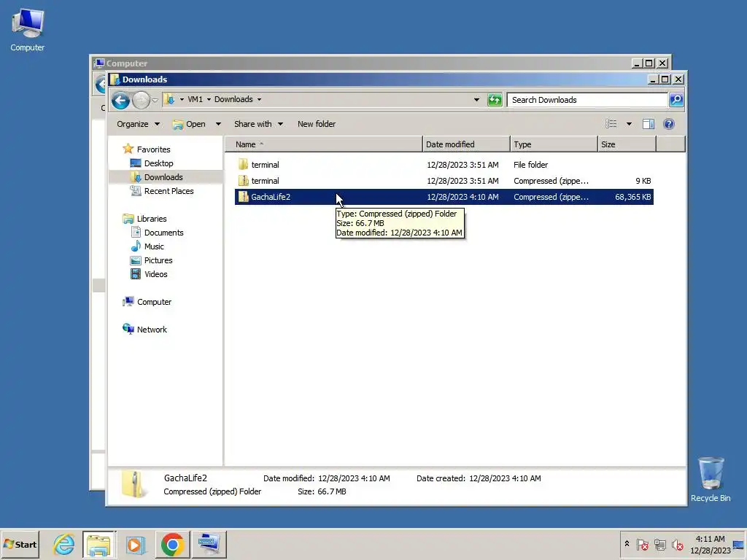Sort by the Name column header
The image size is (747, 560).
click(x=323, y=144)
